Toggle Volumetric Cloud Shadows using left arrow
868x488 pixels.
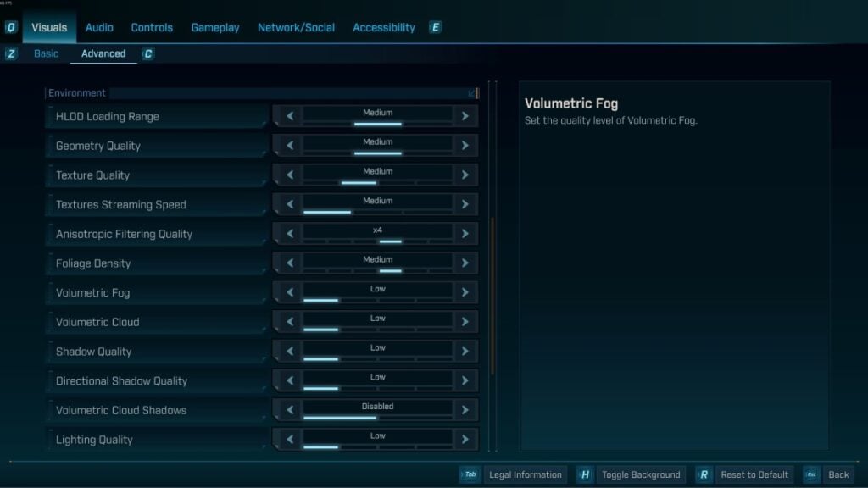pyautogui.click(x=290, y=410)
